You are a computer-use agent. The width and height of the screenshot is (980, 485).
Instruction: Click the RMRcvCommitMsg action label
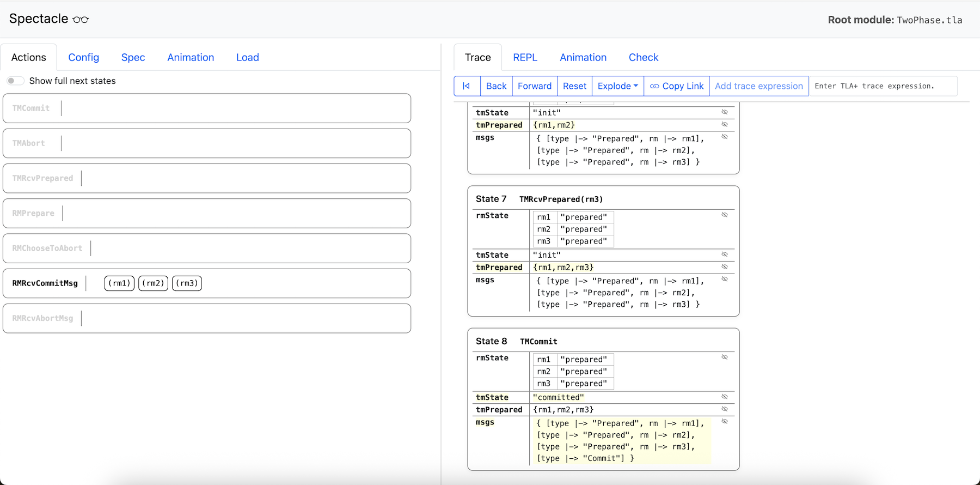pos(45,283)
